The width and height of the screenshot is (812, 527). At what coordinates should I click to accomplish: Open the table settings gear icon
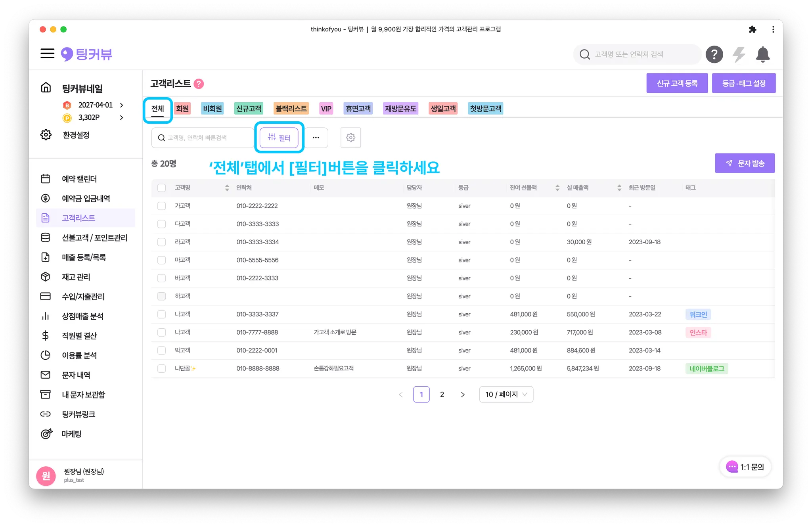(350, 138)
